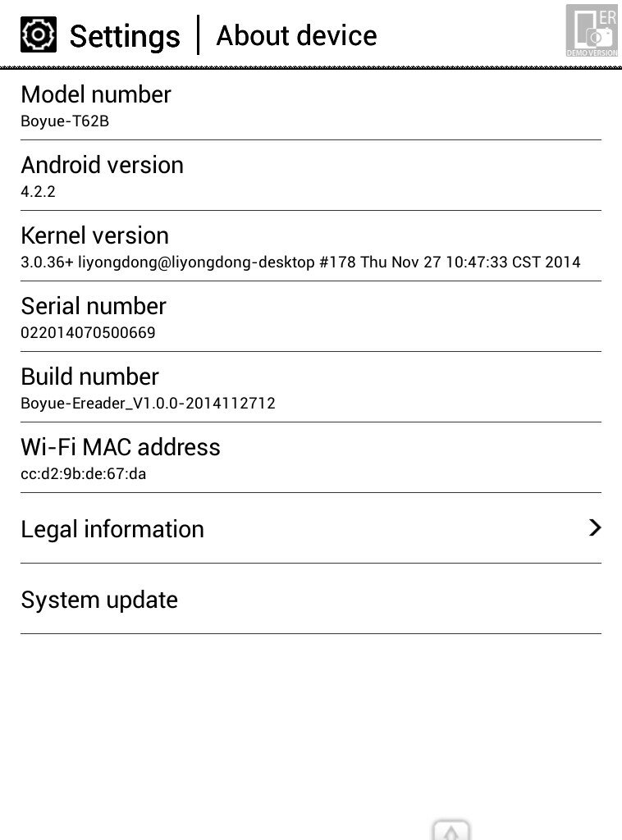Open System update
This screenshot has height=840, width=622.
click(311, 599)
